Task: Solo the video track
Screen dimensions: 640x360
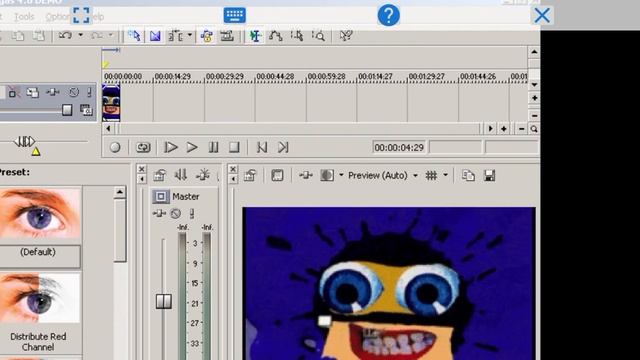Action: [x=89, y=92]
